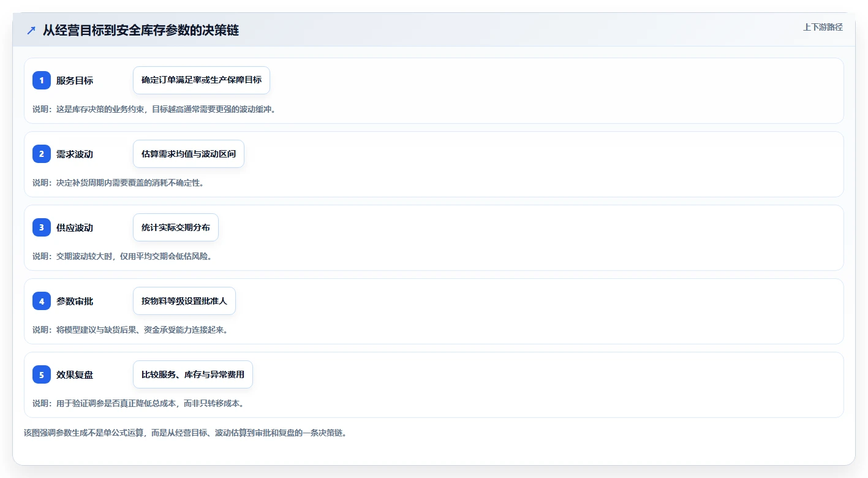
Task: Click the description starting 用于验证调参是否真正降低
Action: pos(138,403)
